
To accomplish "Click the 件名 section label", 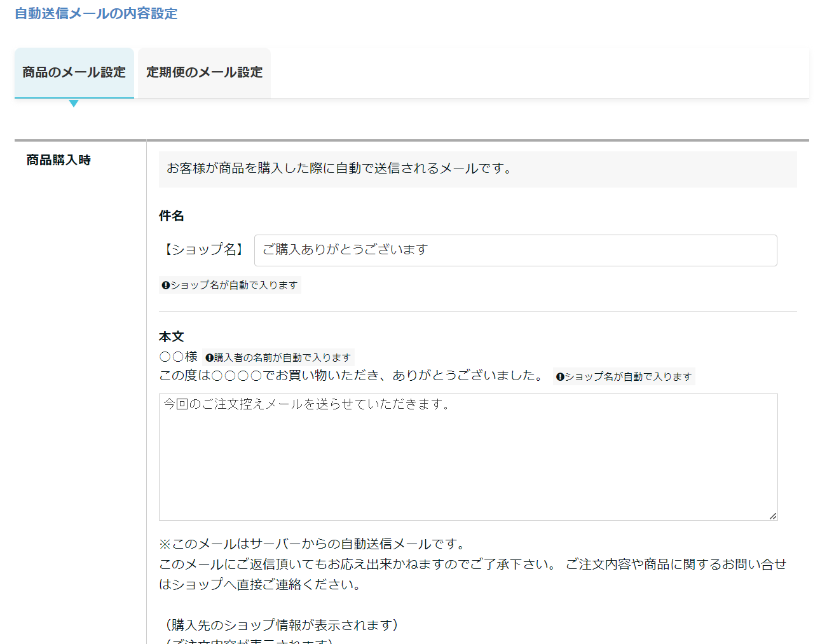I will (172, 216).
